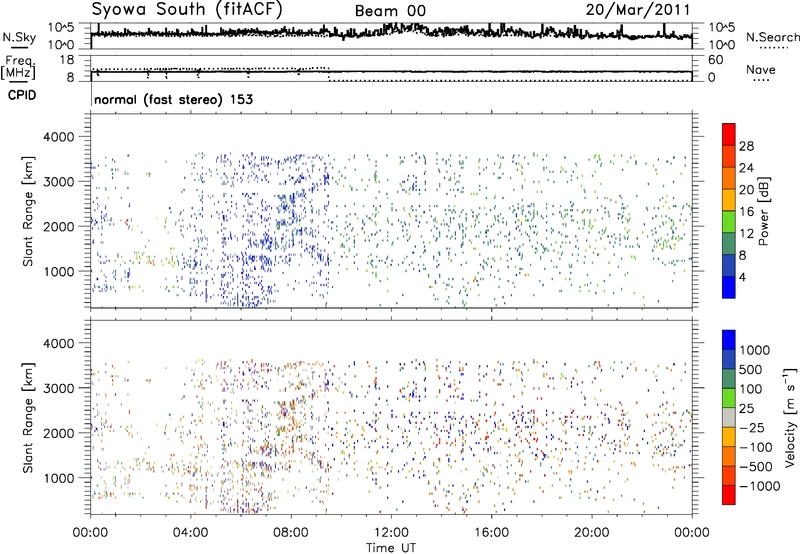800x554 pixels.
Task: Click the '00:00' label at time axis end
Action: click(692, 533)
